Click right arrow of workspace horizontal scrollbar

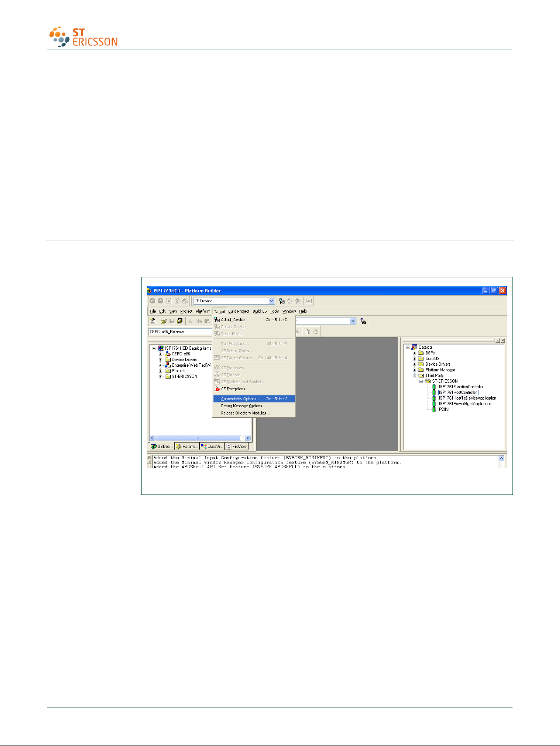tap(247, 438)
